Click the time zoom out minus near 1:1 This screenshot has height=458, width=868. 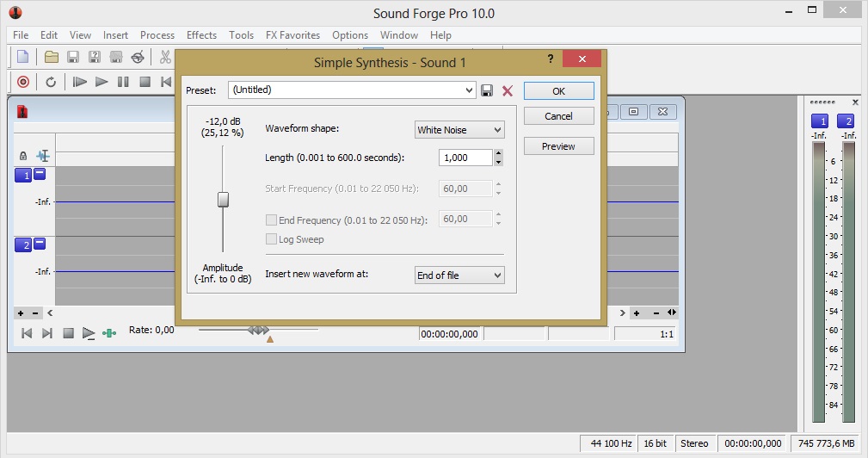click(x=656, y=313)
